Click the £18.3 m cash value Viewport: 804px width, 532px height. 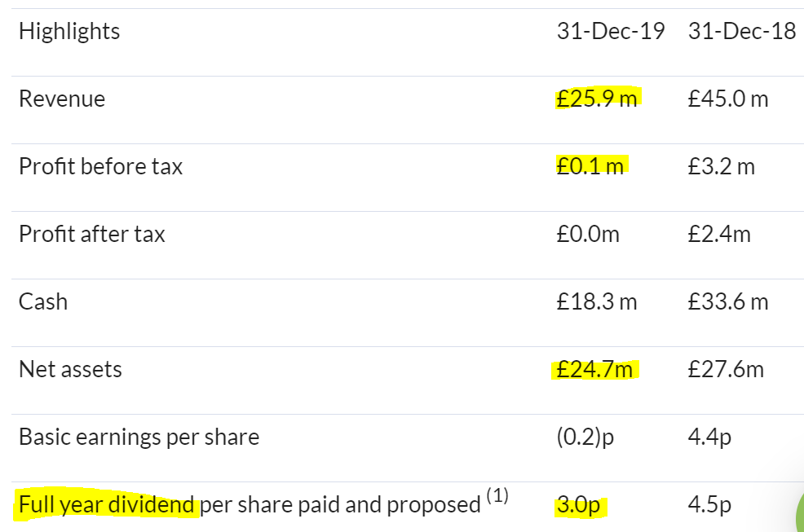point(597,302)
